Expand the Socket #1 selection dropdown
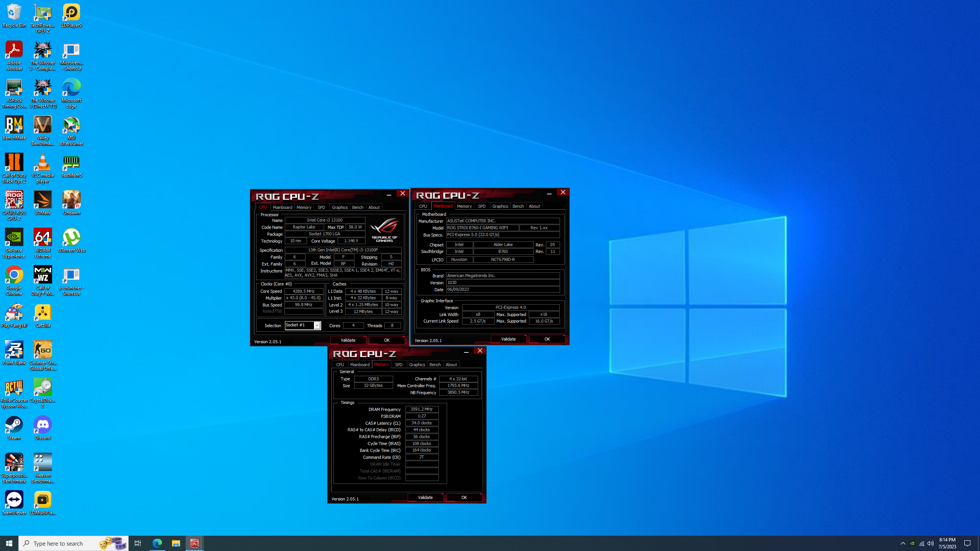Viewport: 980px width, 551px height. pyautogui.click(x=317, y=325)
